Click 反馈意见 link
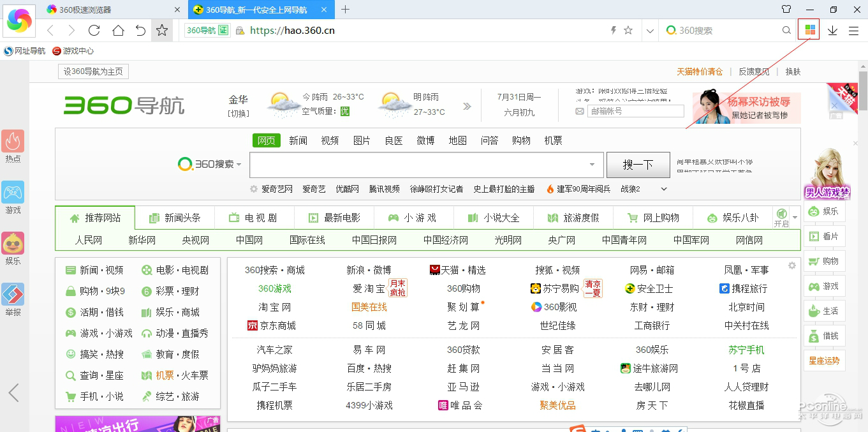 (754, 71)
